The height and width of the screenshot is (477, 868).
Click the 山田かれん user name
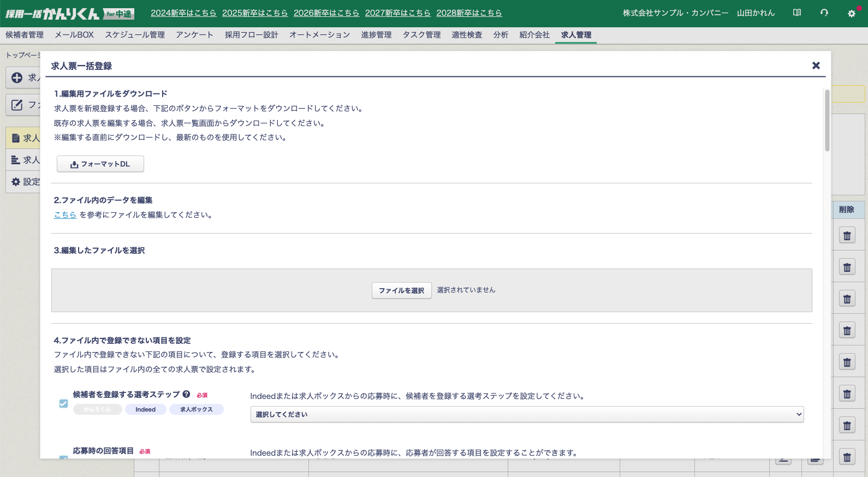click(x=756, y=13)
